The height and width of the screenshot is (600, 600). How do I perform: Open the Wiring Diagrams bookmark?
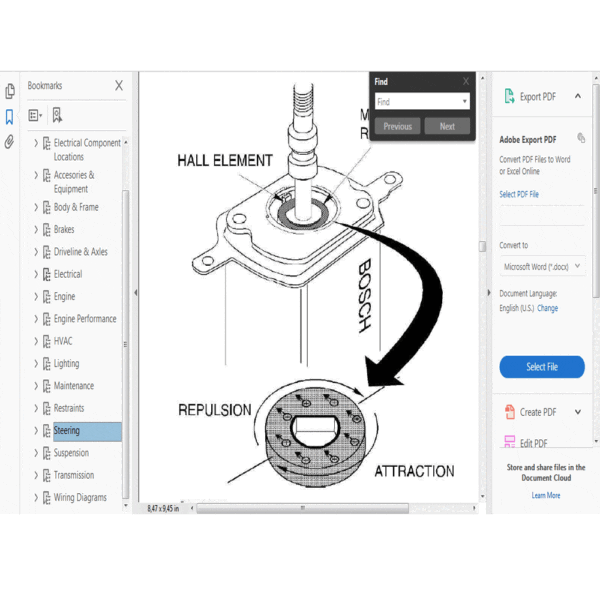click(80, 497)
